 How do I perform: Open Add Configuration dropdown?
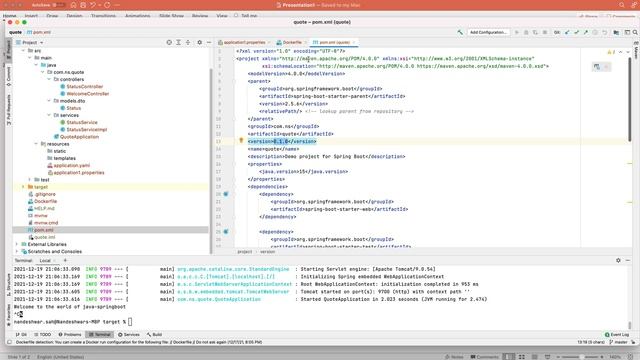tap(488, 32)
